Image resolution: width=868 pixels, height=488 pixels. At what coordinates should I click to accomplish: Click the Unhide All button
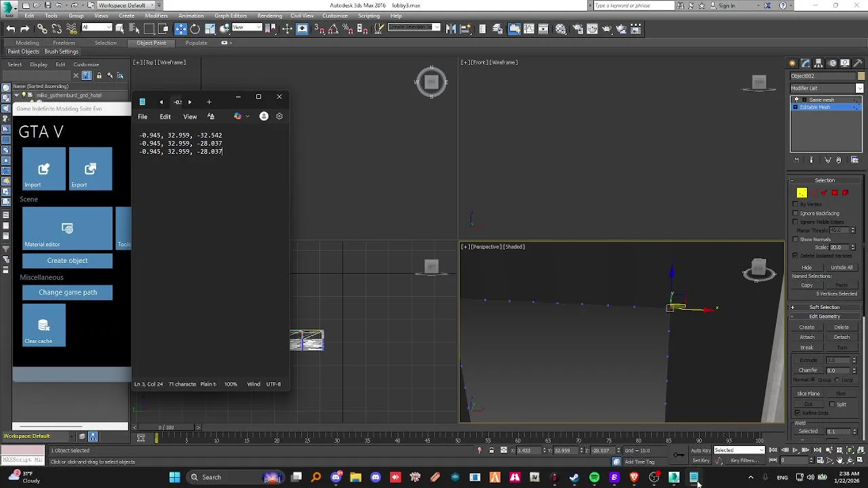pos(842,268)
